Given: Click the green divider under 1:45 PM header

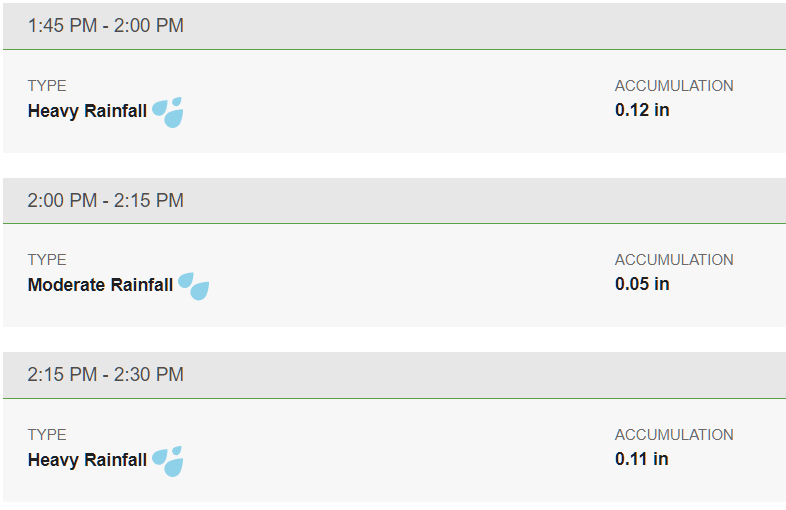Looking at the screenshot, I should 395,50.
